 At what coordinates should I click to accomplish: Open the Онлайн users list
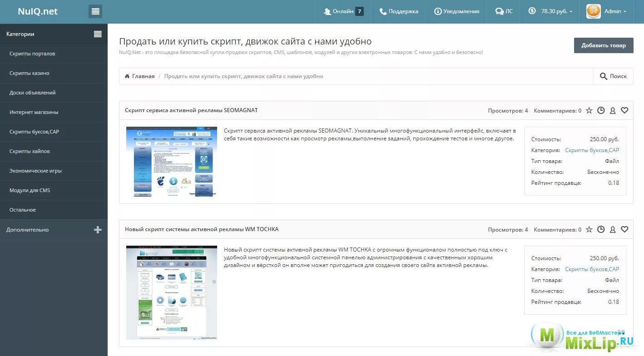pyautogui.click(x=343, y=11)
